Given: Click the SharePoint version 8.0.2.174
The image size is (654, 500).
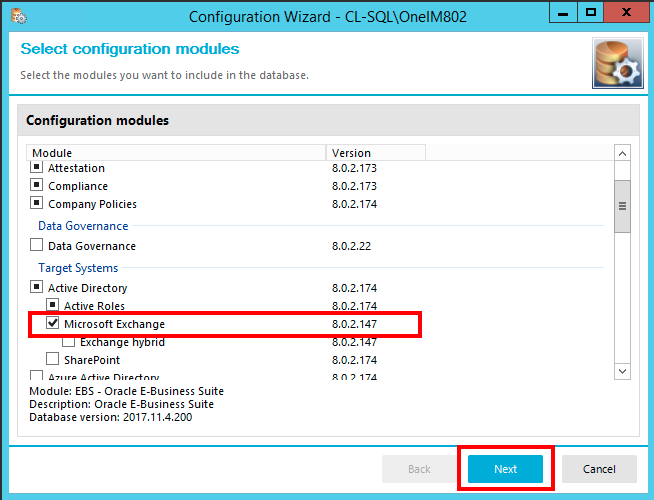Looking at the screenshot, I should [354, 360].
